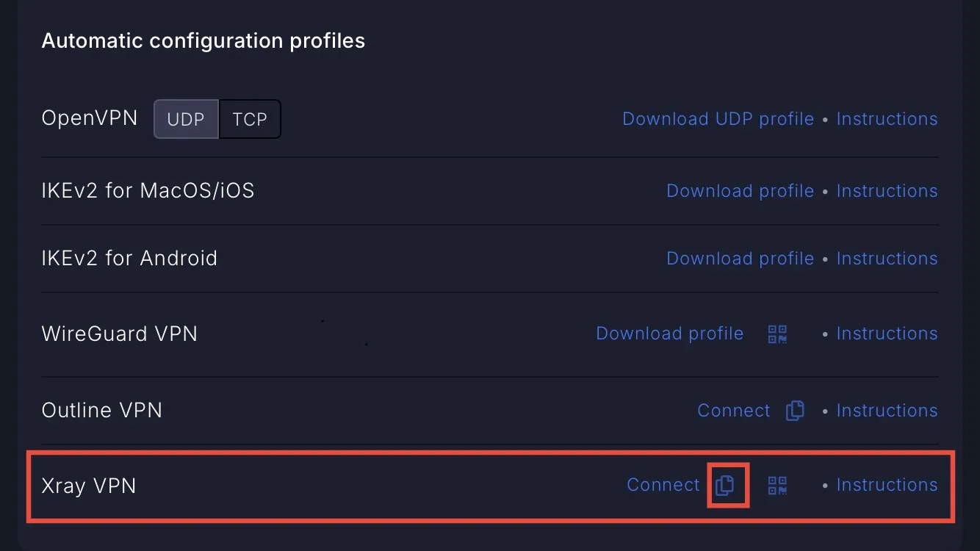Download the WireGuard VPN profile
980x551 pixels.
(x=669, y=334)
